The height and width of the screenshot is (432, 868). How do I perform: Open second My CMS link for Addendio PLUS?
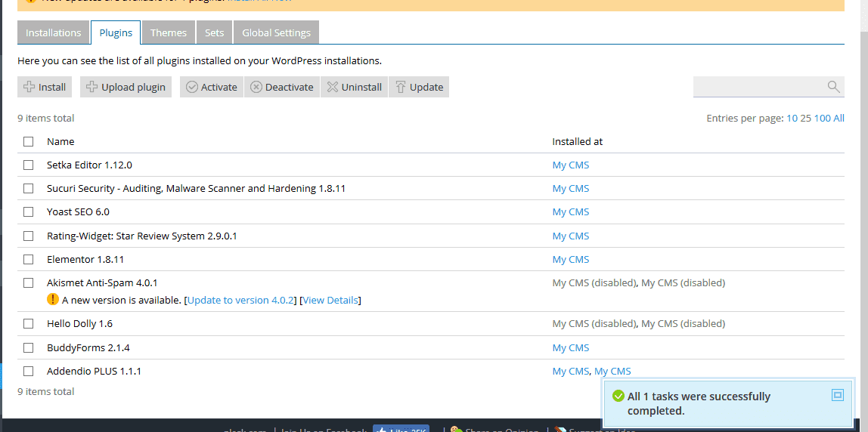point(612,371)
